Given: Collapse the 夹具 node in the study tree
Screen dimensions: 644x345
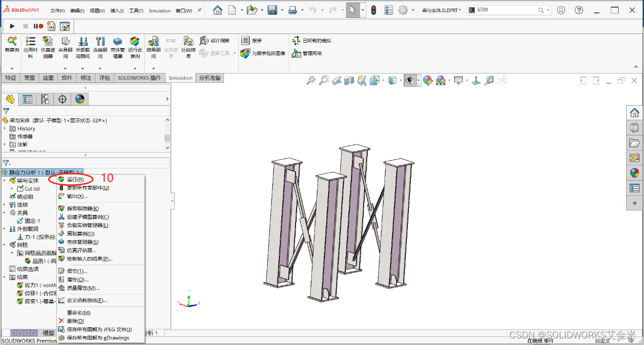Looking at the screenshot, I should 5,213.
